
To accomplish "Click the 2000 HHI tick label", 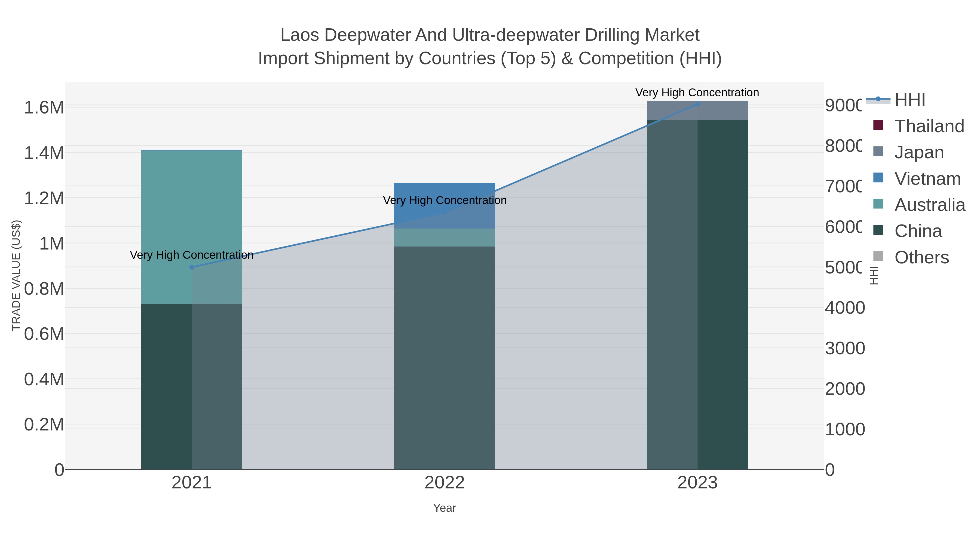I will [845, 389].
